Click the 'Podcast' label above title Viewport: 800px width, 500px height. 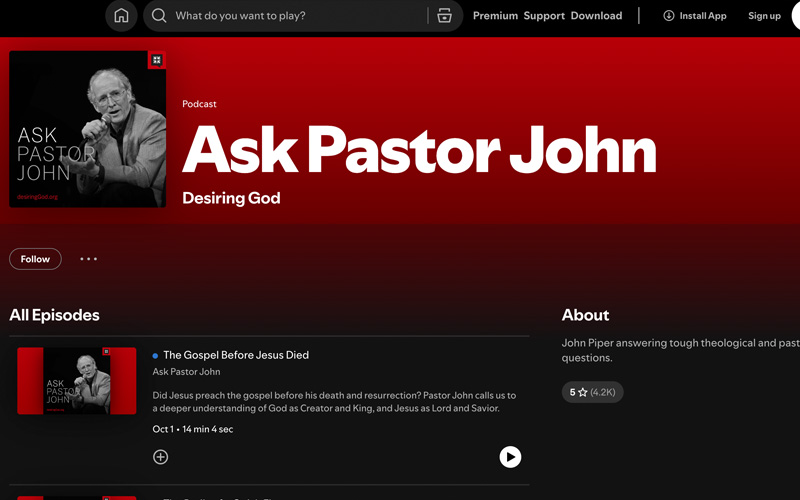199,104
